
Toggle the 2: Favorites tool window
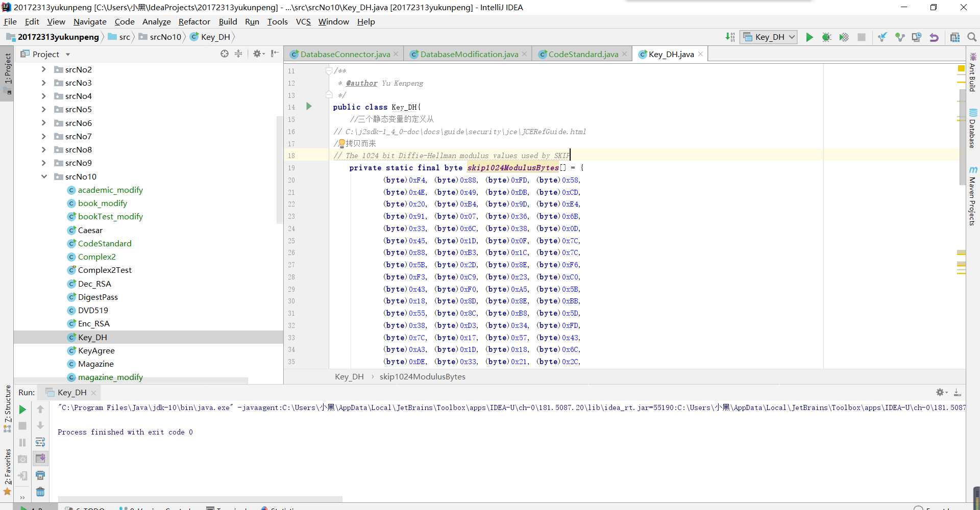click(7, 472)
